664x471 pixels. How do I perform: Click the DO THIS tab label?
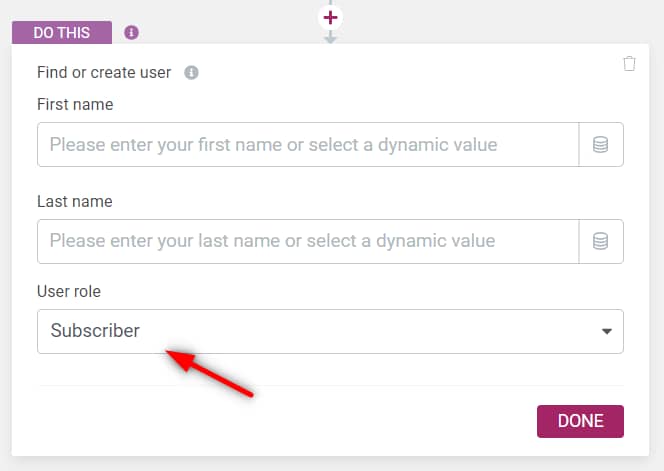(62, 32)
